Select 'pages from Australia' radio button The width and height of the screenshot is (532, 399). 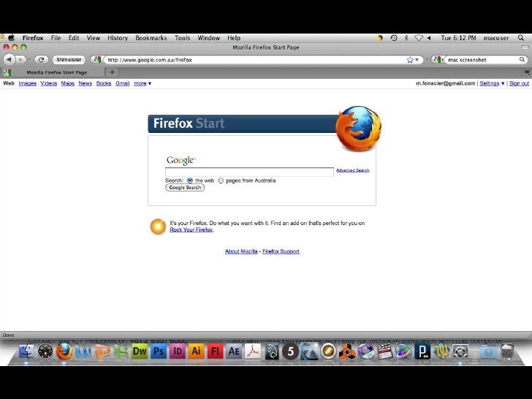(221, 180)
